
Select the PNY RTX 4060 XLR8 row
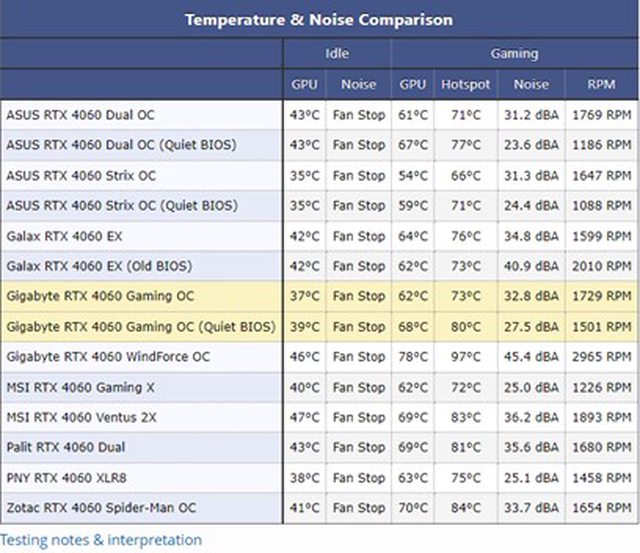(69, 477)
